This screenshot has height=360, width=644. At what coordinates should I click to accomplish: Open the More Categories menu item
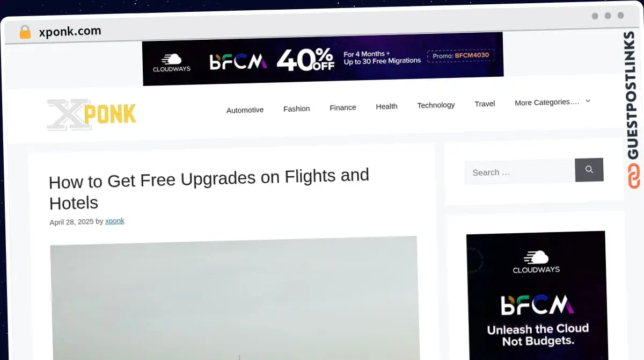(x=547, y=102)
